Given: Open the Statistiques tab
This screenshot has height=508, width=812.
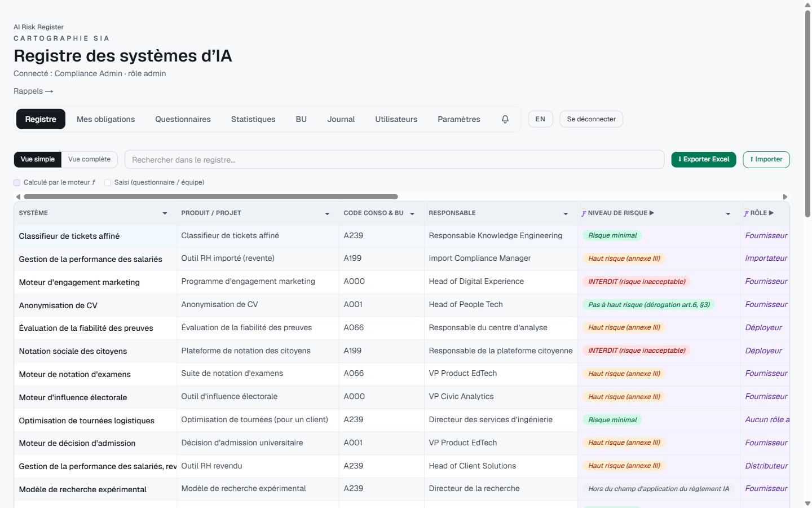Looking at the screenshot, I should point(253,119).
